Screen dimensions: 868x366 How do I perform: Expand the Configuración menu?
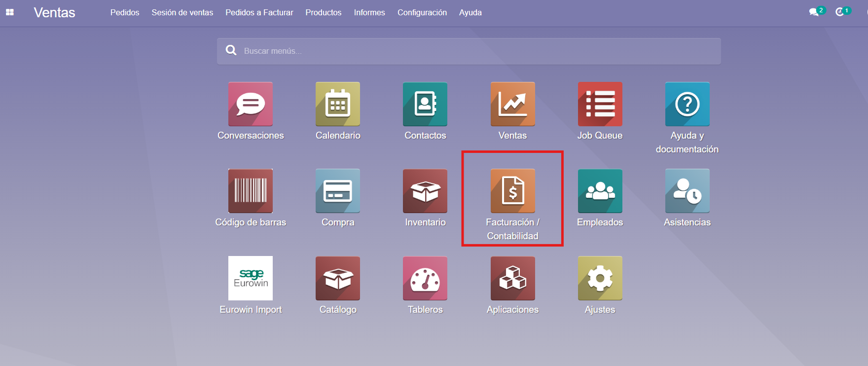pyautogui.click(x=422, y=12)
